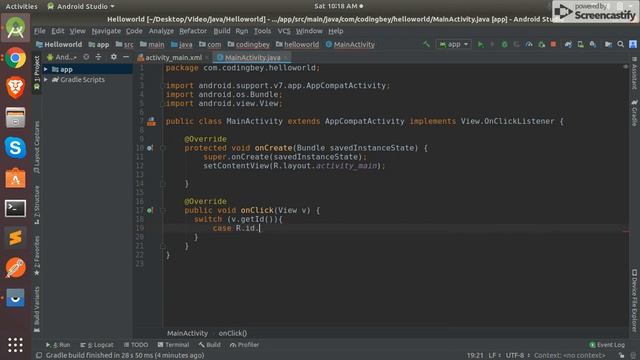
Task: Click the Context no context status entry
Action: (x=570, y=356)
